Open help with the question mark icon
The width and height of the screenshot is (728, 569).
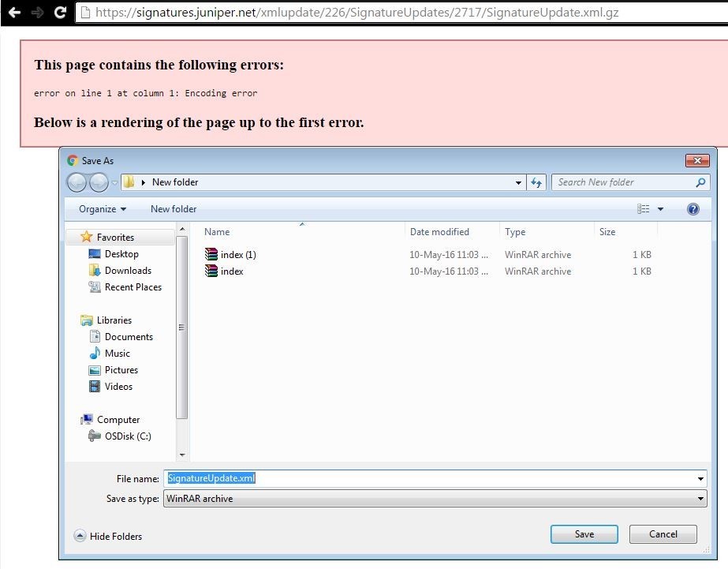[x=693, y=209]
